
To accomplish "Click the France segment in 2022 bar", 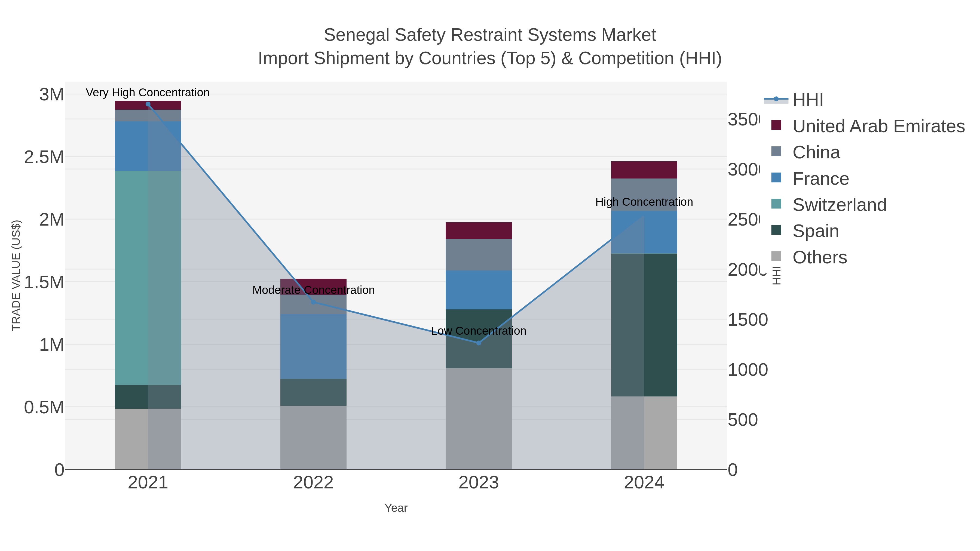I will pyautogui.click(x=314, y=346).
